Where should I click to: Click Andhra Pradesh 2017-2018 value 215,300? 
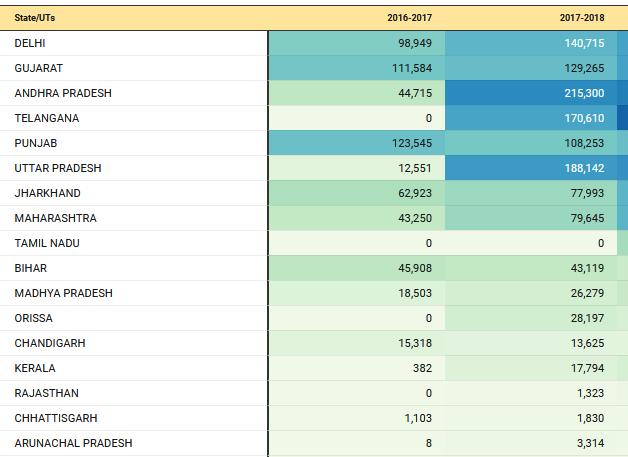click(x=584, y=93)
